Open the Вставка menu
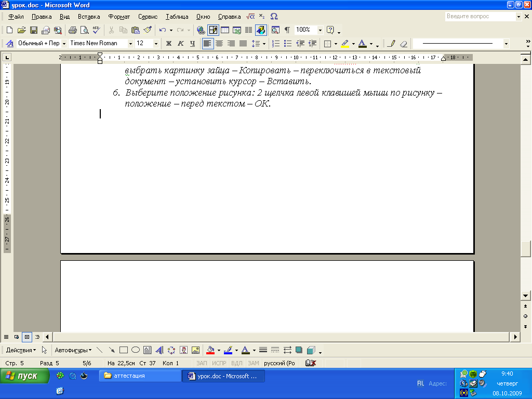 (89, 17)
